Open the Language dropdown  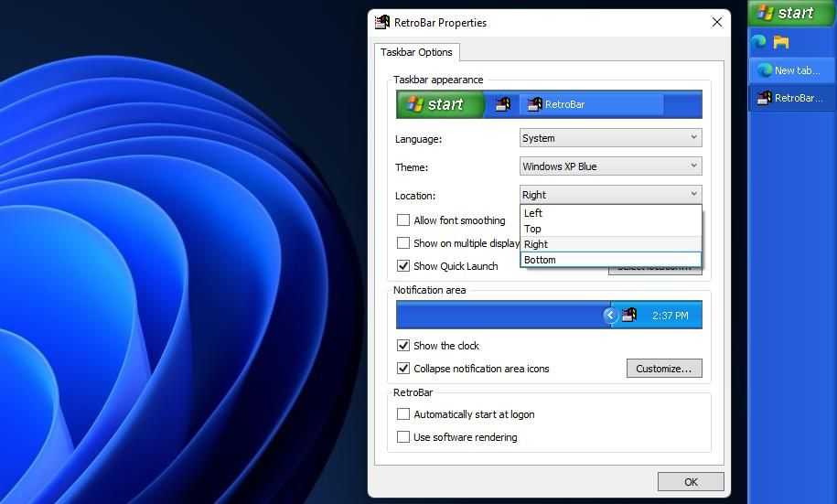610,138
